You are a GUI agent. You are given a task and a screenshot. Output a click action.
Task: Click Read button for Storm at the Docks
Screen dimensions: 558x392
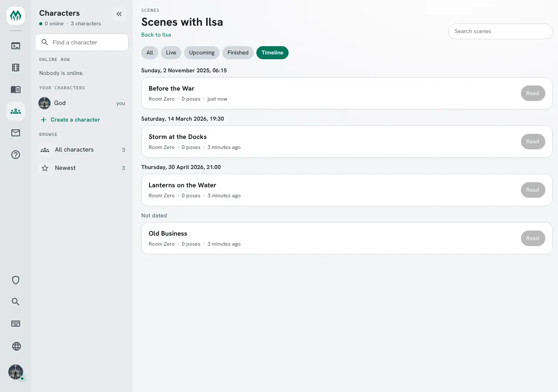point(533,142)
